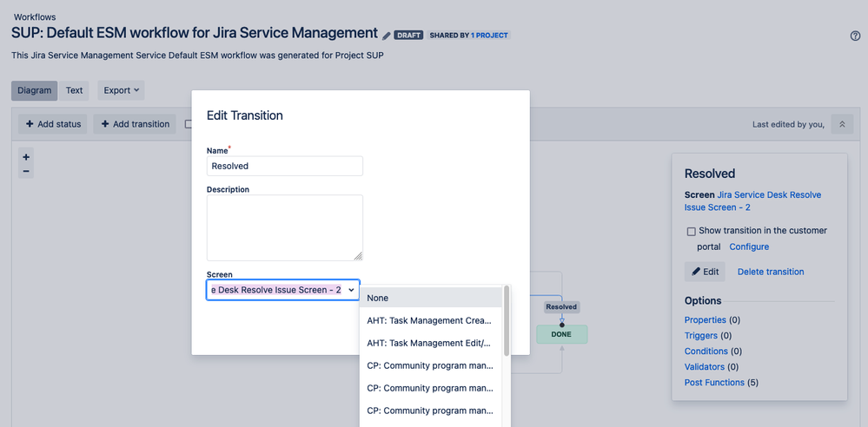Select first CP: Community program man... option

pos(431,365)
